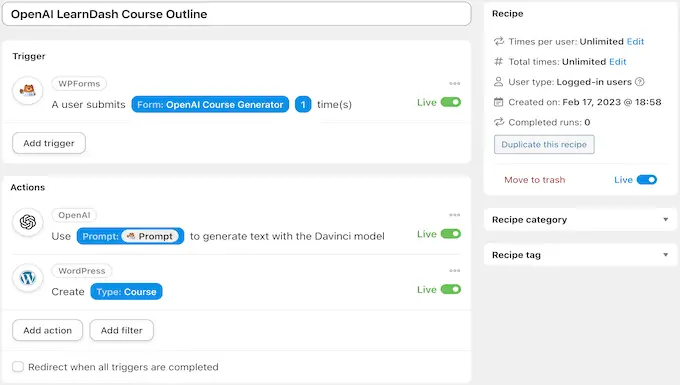
Task: Toggle the recipe Live switch near trash
Action: (647, 179)
